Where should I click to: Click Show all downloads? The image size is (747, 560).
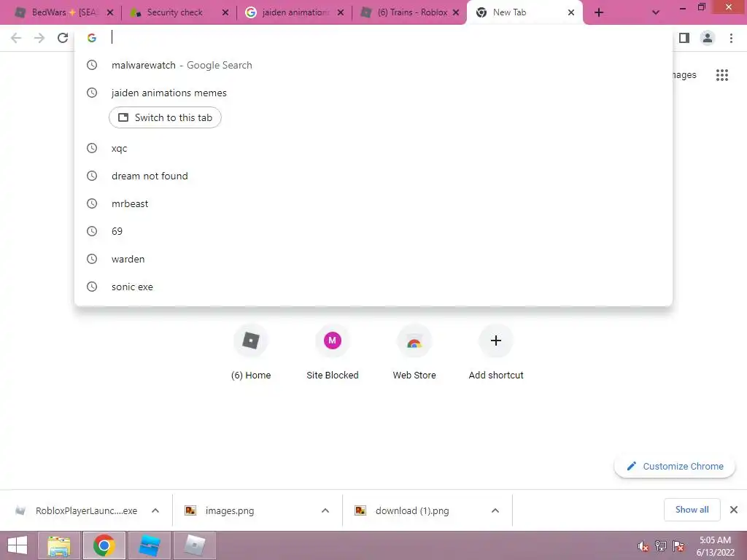[692, 510]
